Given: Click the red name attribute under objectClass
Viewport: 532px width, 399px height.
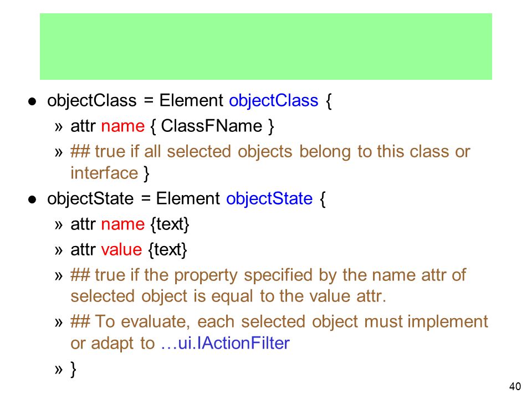Looking at the screenshot, I should (x=123, y=126).
